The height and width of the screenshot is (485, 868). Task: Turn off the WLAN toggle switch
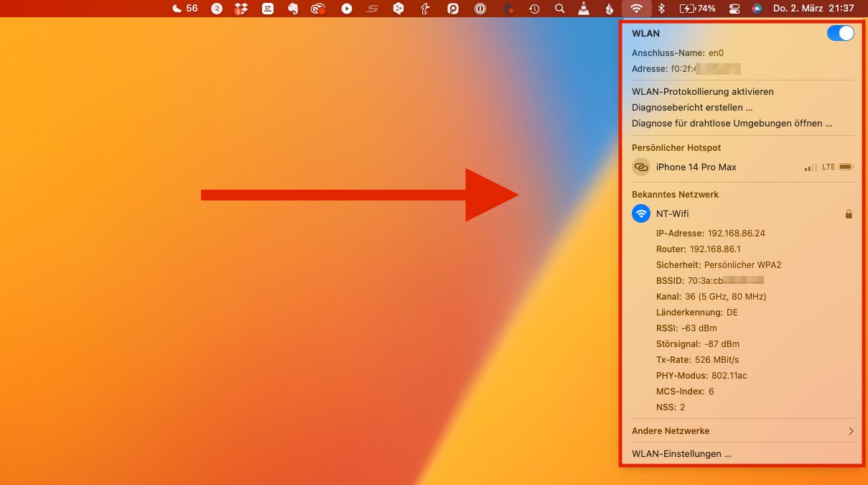coord(840,33)
